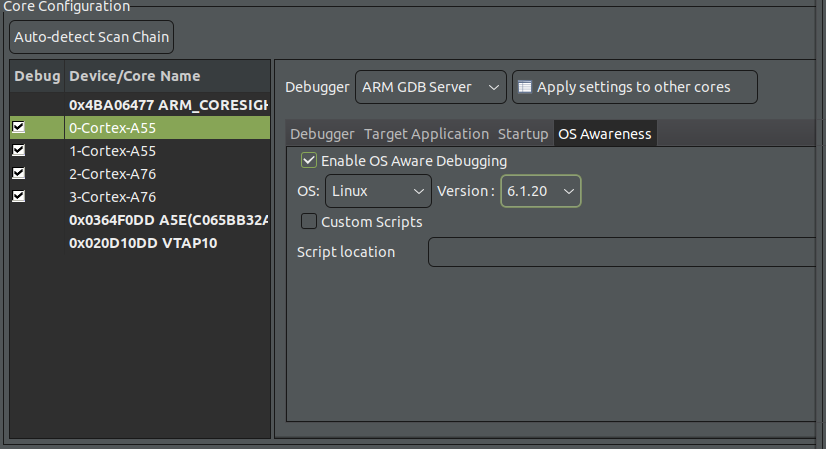Click the icon on Apply settings button

[x=525, y=87]
